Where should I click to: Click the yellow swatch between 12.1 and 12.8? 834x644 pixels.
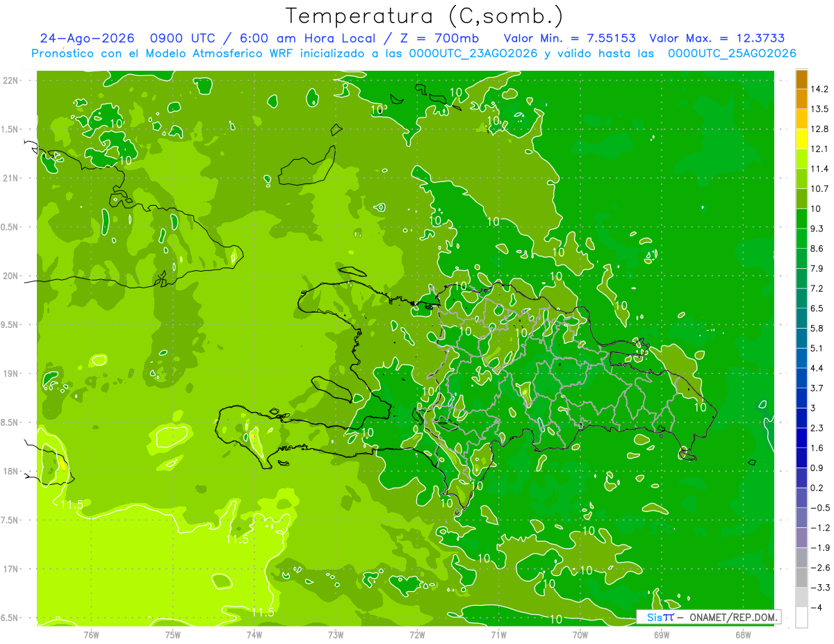coord(801,139)
